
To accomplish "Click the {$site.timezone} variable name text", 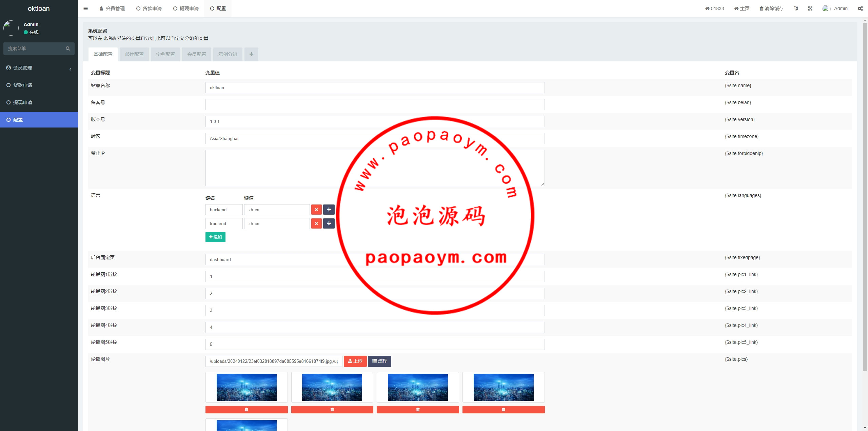I will pos(742,136).
